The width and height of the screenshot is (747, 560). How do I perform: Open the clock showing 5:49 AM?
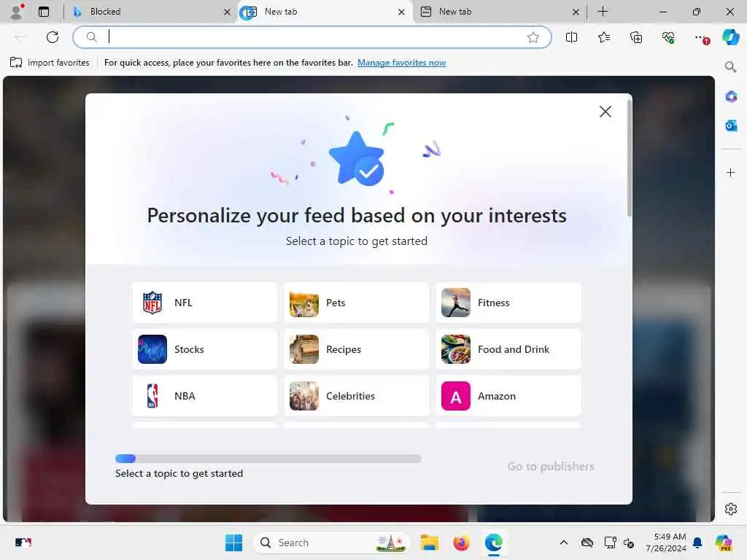pyautogui.click(x=666, y=542)
